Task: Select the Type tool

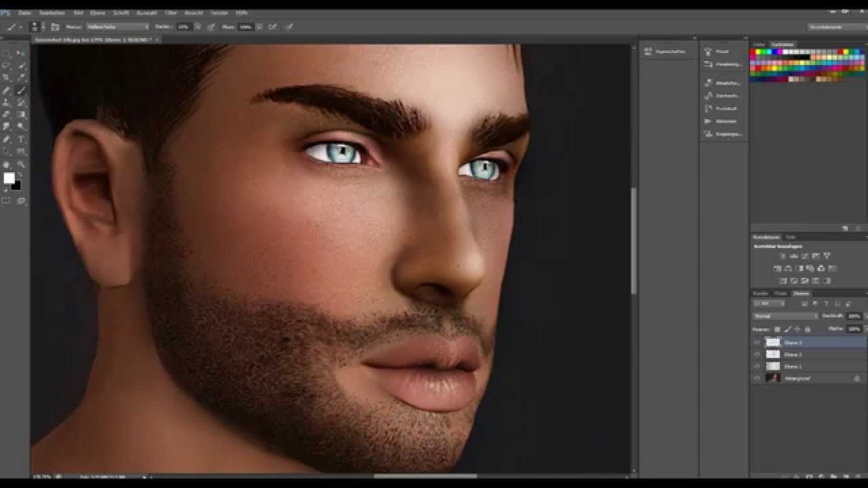Action: coord(21,139)
